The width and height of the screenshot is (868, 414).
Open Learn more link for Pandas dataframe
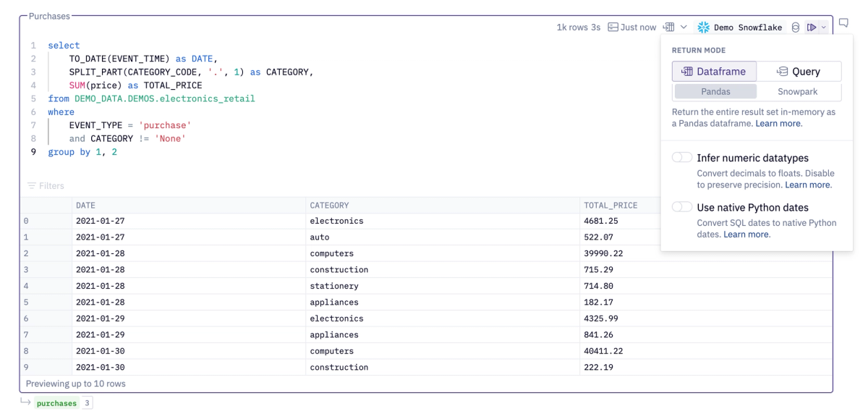point(778,124)
